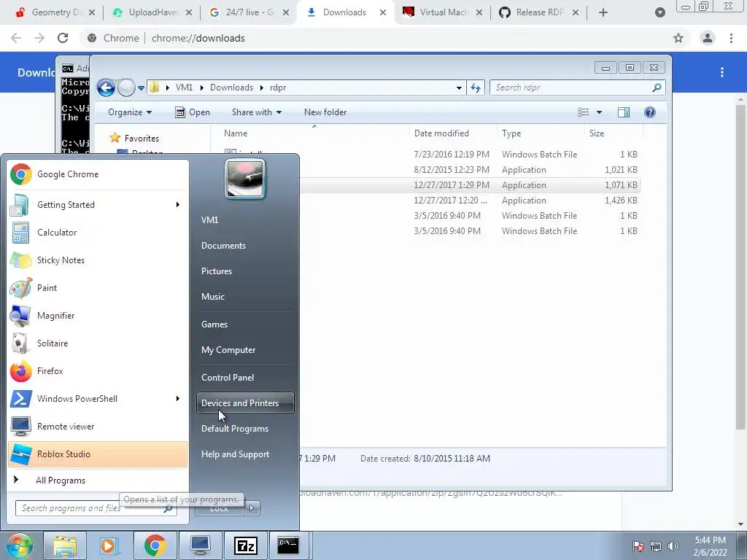
Task: Bookmark this page star icon
Action: pyautogui.click(x=678, y=38)
